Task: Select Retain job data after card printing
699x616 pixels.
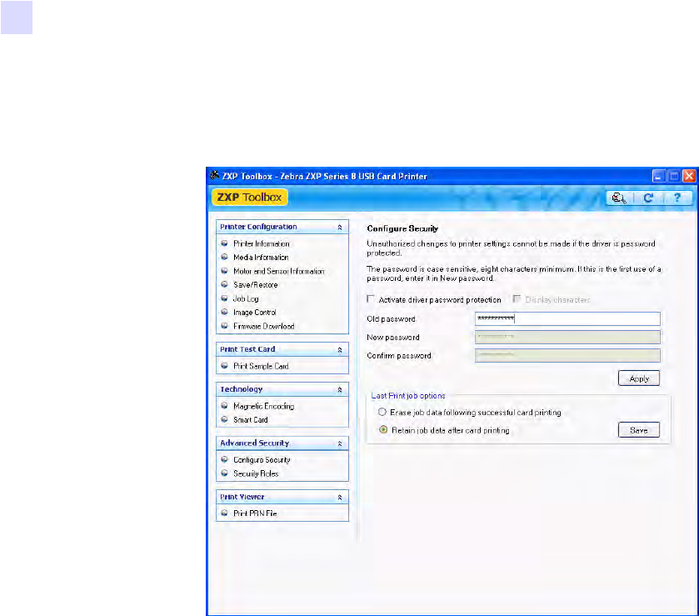Action: 383,429
